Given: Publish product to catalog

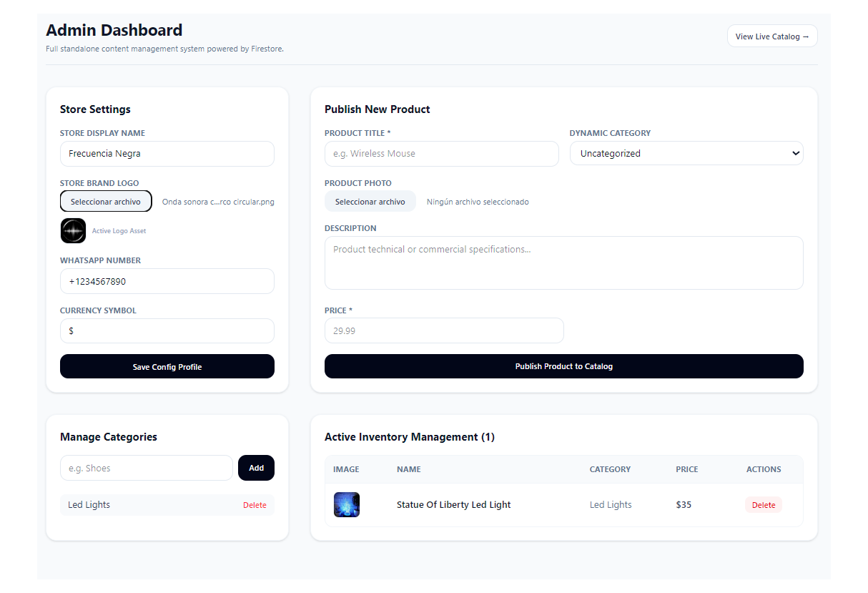Looking at the screenshot, I should click(564, 366).
